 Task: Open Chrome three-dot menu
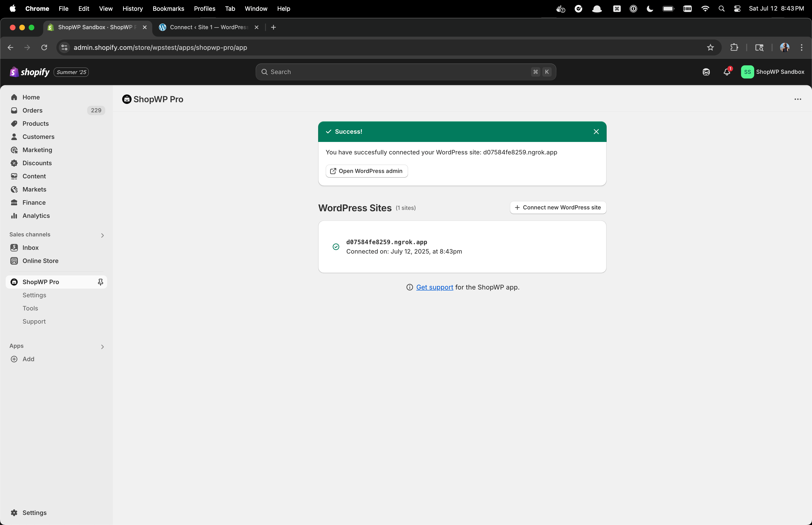[801, 48]
